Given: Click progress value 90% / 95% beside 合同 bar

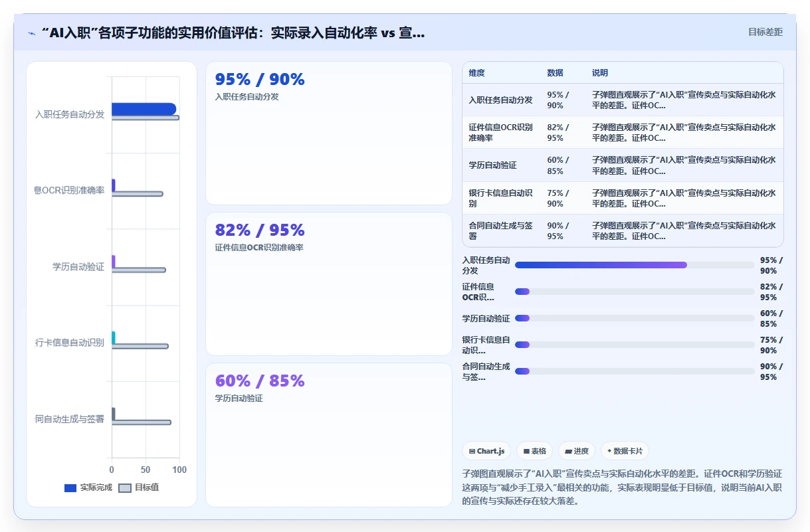Looking at the screenshot, I should point(771,372).
